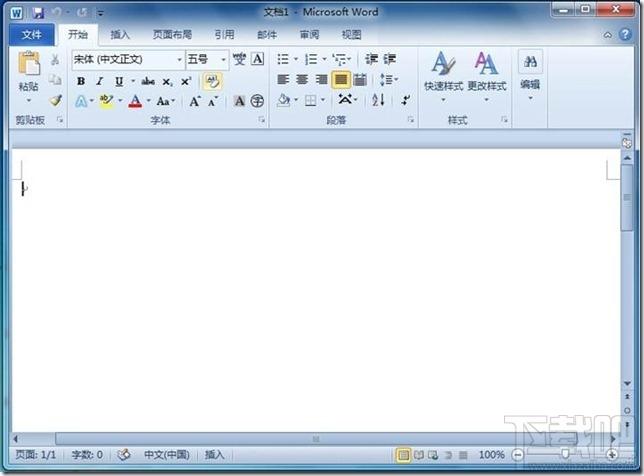Toggle Italic formatting
644x476 pixels.
(x=99, y=81)
